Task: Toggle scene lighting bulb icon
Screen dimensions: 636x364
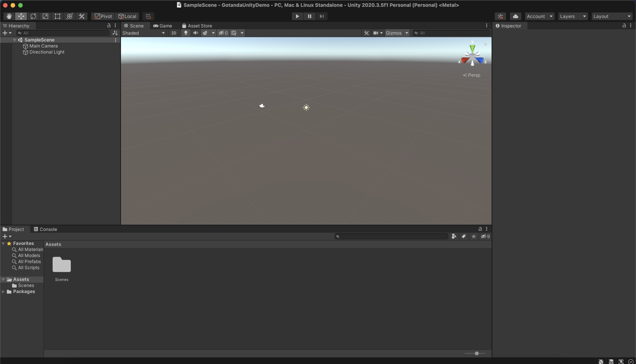Action: click(186, 33)
